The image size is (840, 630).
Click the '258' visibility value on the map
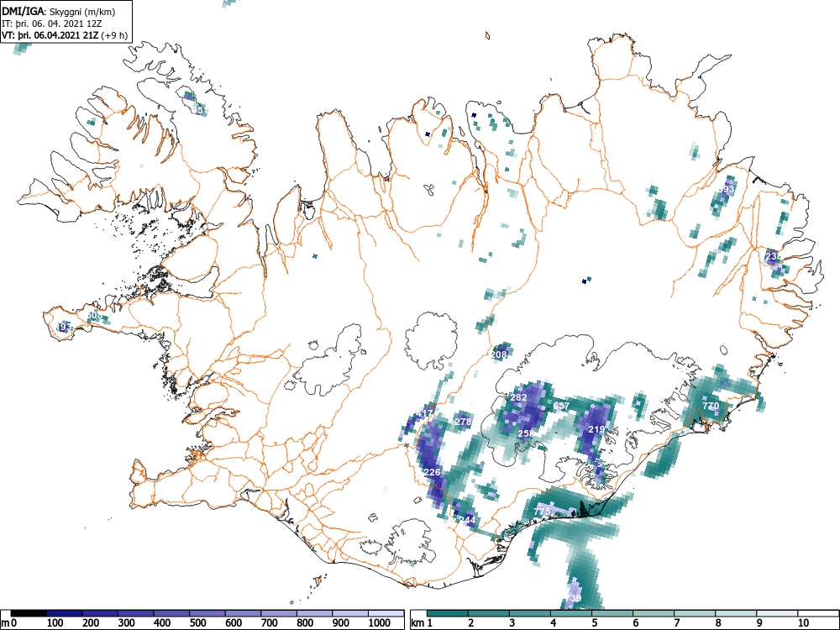tap(526, 433)
